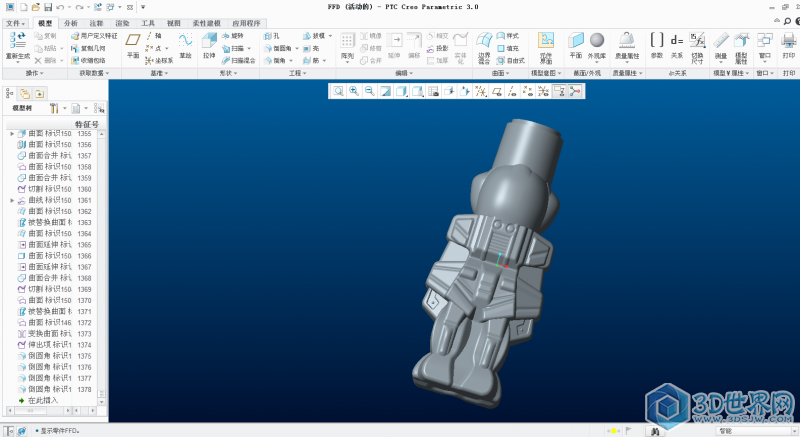Image resolution: width=800 pixels, height=437 pixels.
Task: Select the Project (投影) tool
Action: click(x=437, y=48)
